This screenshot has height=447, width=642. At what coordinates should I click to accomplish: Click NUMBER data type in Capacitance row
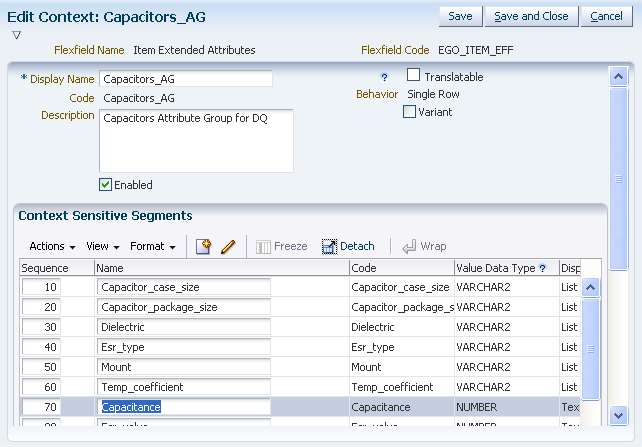click(477, 407)
